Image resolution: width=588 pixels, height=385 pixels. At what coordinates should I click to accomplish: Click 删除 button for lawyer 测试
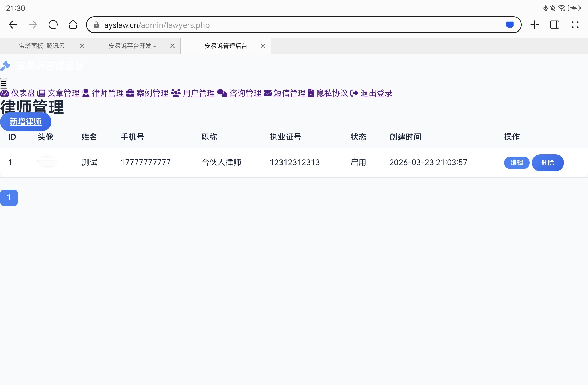click(x=548, y=163)
